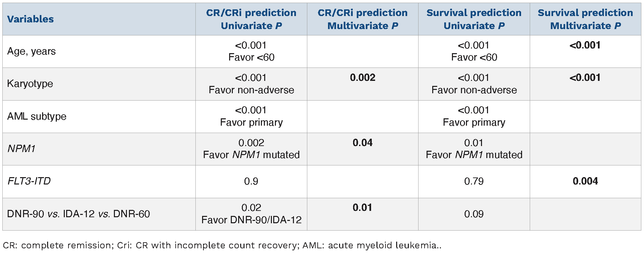Click the Karyotype row label
Image resolution: width=644 pixels, height=254 pixels.
(x=30, y=84)
